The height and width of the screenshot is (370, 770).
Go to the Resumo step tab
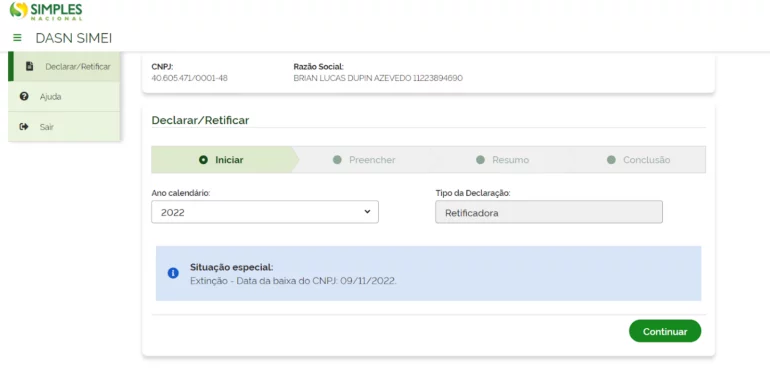coord(502,160)
